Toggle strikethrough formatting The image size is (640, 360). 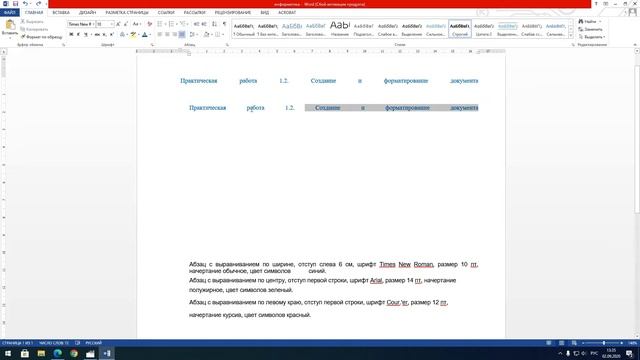(x=97, y=34)
